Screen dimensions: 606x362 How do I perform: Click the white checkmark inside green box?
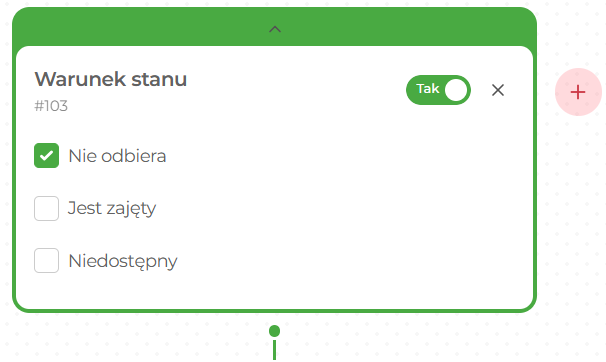point(46,156)
